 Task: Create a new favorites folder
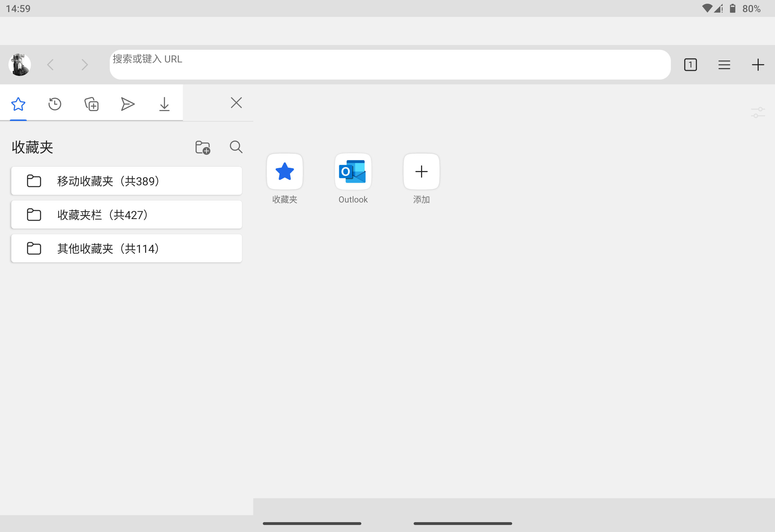[x=203, y=147]
